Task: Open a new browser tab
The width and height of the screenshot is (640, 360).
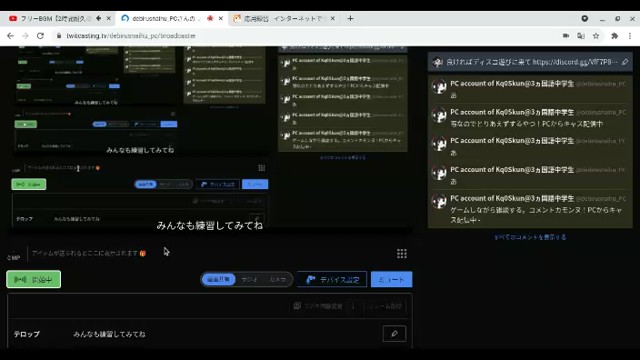Action: click(350, 18)
